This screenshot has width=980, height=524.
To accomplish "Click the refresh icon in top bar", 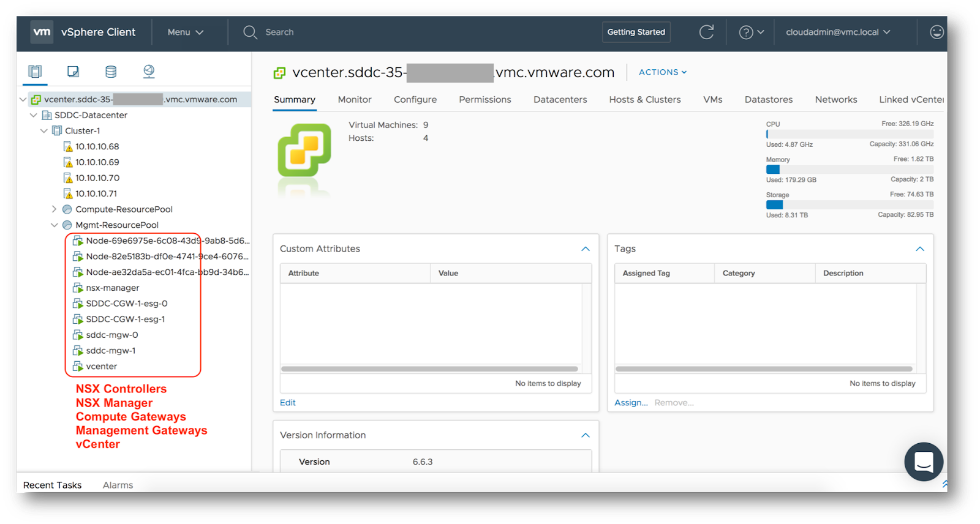I will 707,32.
